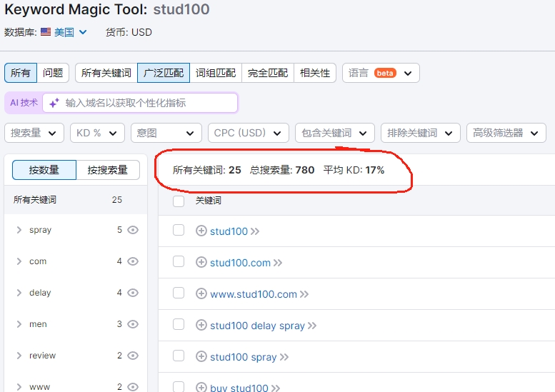Add stud100 keyword via plus icon
The image size is (555, 392).
tap(201, 231)
